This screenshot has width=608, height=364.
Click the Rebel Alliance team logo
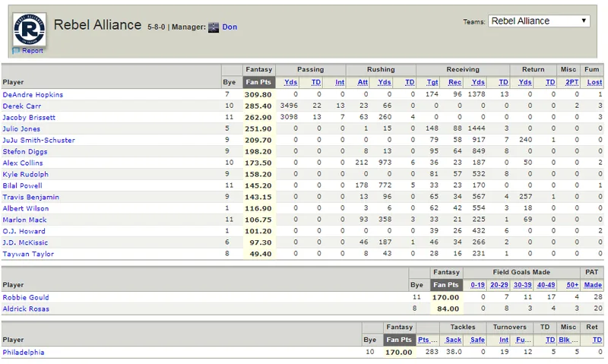(30, 29)
